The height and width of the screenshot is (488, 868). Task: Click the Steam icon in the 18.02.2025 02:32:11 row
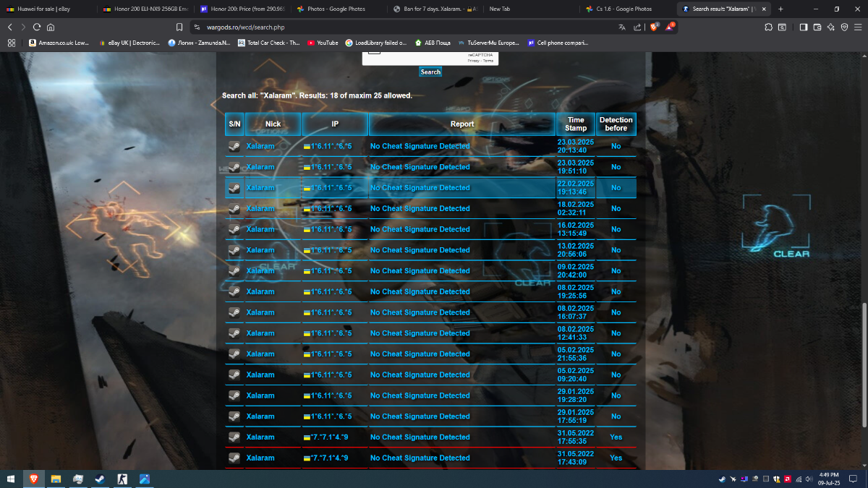coord(234,208)
